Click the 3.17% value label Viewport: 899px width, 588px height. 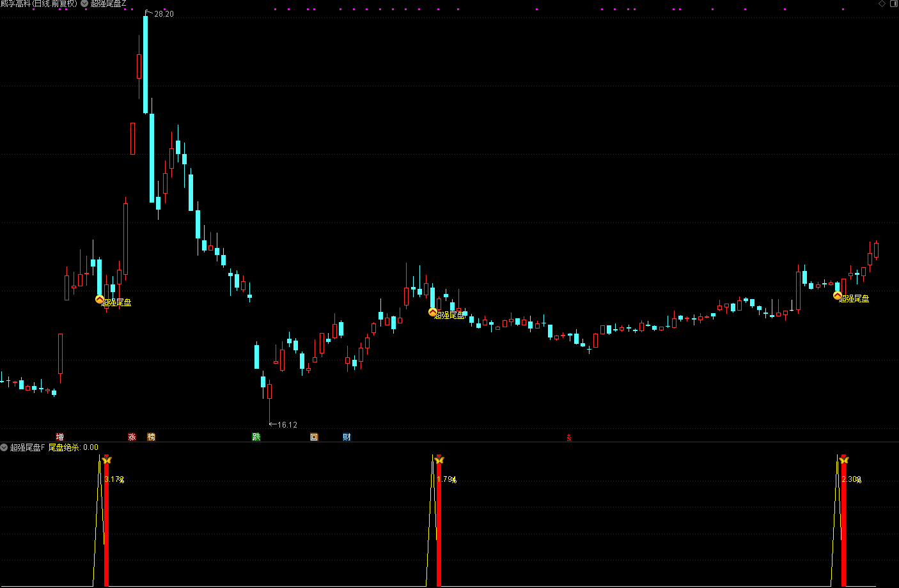point(114,479)
